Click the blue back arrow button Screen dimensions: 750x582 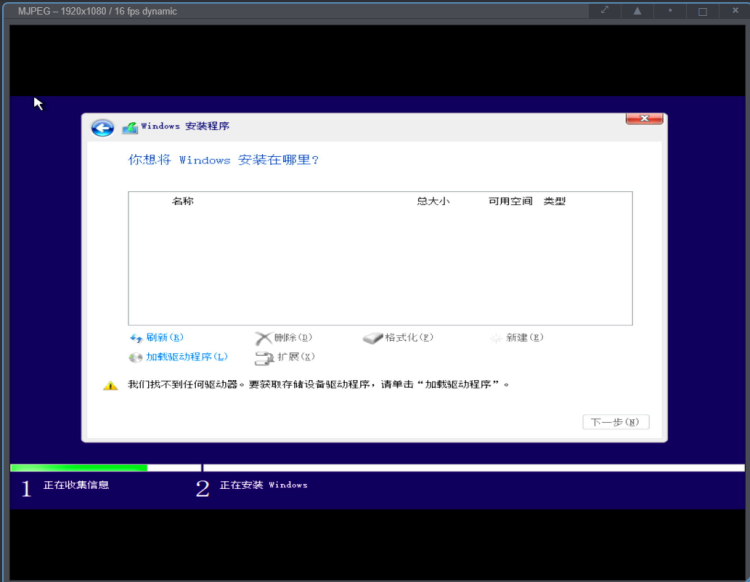point(102,128)
